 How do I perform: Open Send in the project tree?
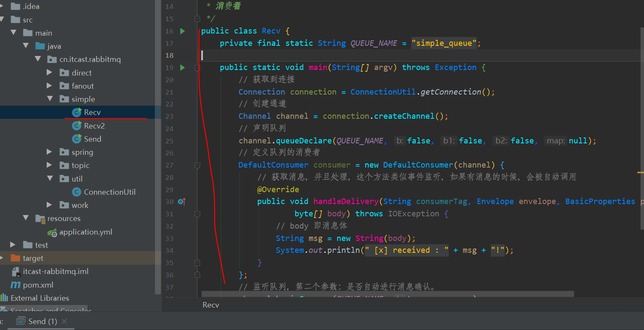[x=93, y=139]
